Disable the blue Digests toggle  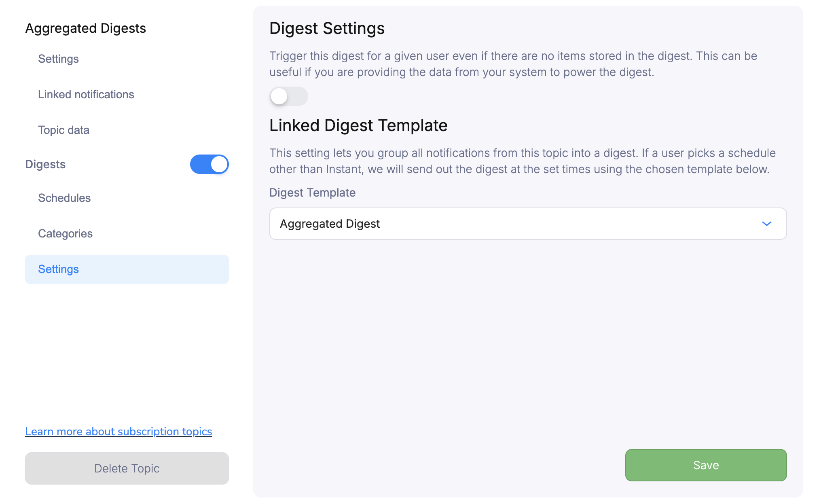pyautogui.click(x=209, y=165)
